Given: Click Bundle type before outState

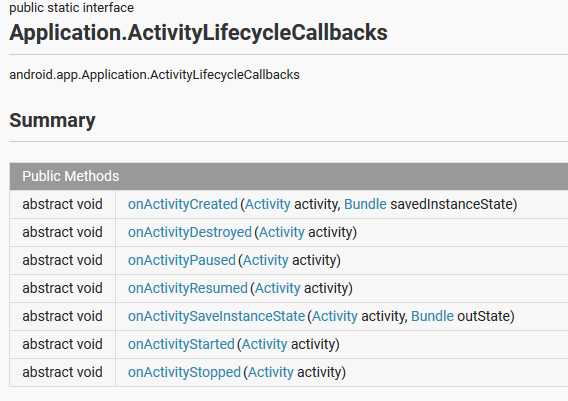Looking at the screenshot, I should pos(432,316).
